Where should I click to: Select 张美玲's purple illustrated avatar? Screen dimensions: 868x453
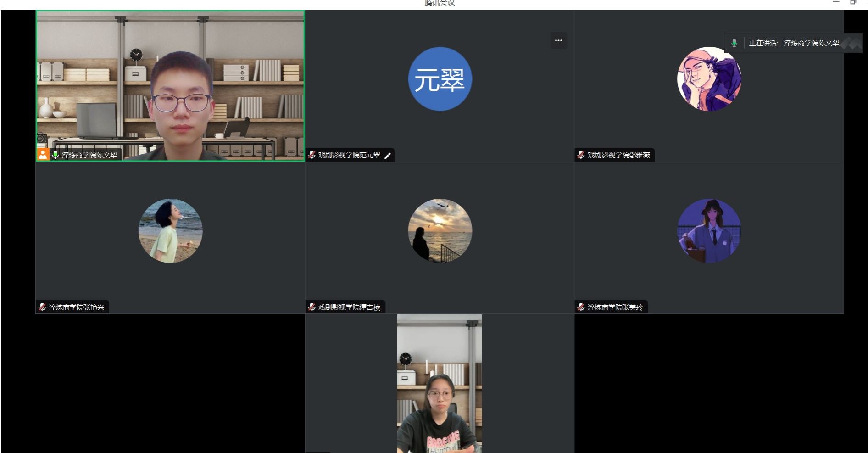click(x=709, y=231)
